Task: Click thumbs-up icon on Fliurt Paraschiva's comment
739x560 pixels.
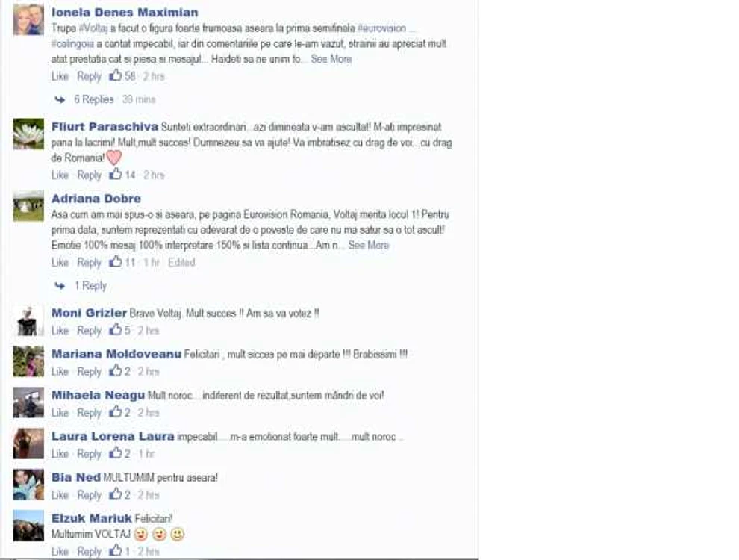Action: click(x=116, y=174)
